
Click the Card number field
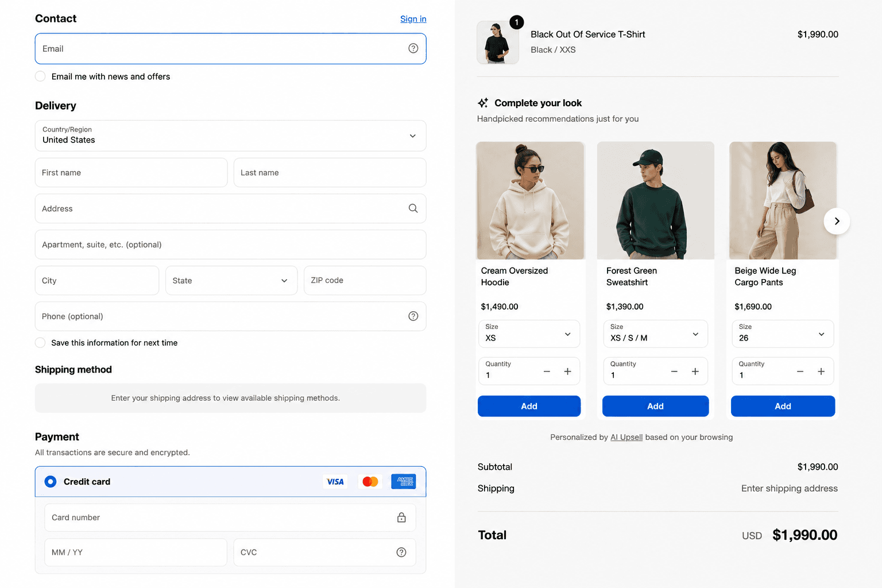point(230,517)
